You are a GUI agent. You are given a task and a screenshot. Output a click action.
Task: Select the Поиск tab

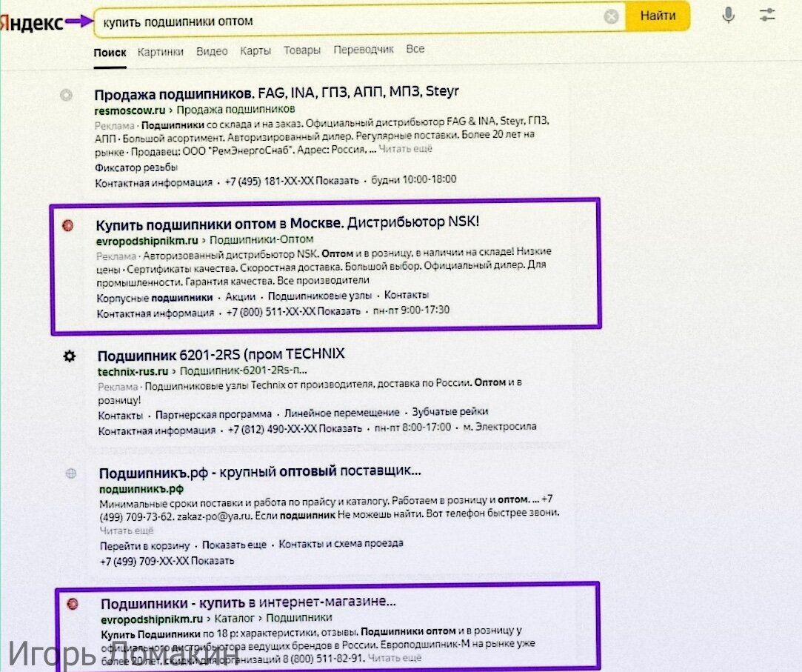click(110, 53)
